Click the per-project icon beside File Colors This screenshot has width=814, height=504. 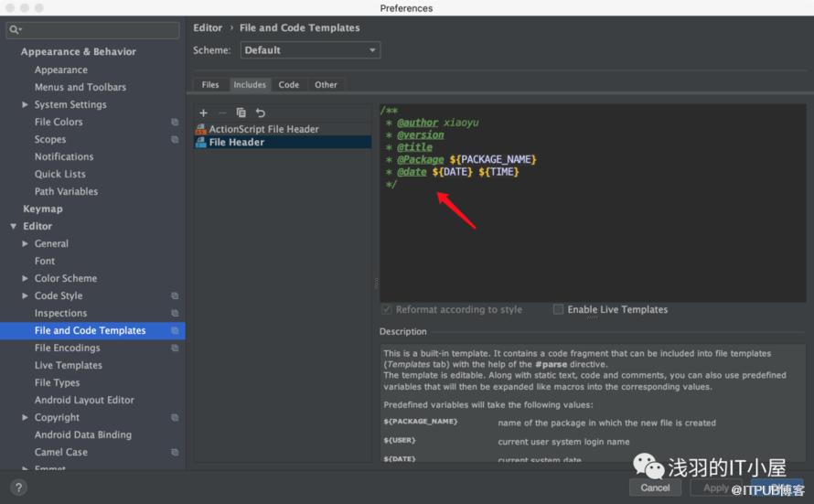pos(175,123)
